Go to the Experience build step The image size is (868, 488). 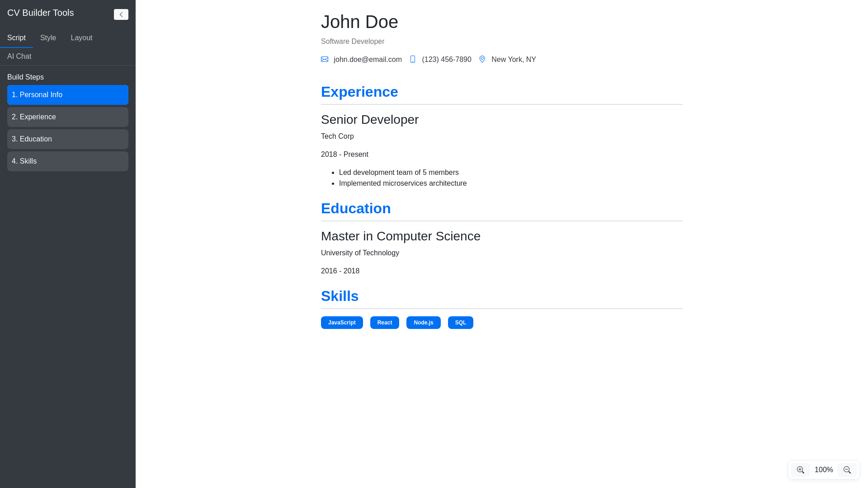coord(68,117)
